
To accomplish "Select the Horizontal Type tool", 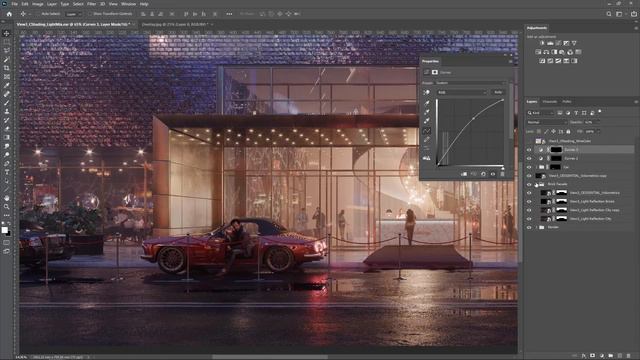I will (x=6, y=172).
